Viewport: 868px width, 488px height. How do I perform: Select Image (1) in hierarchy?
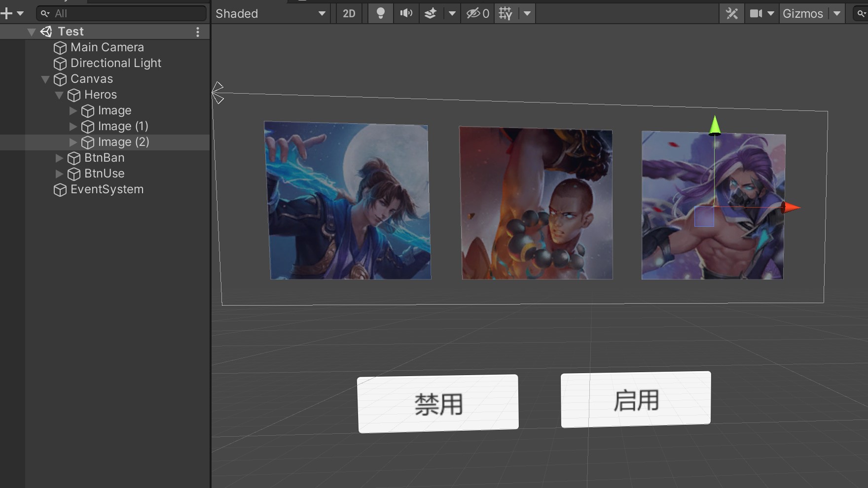coord(123,126)
